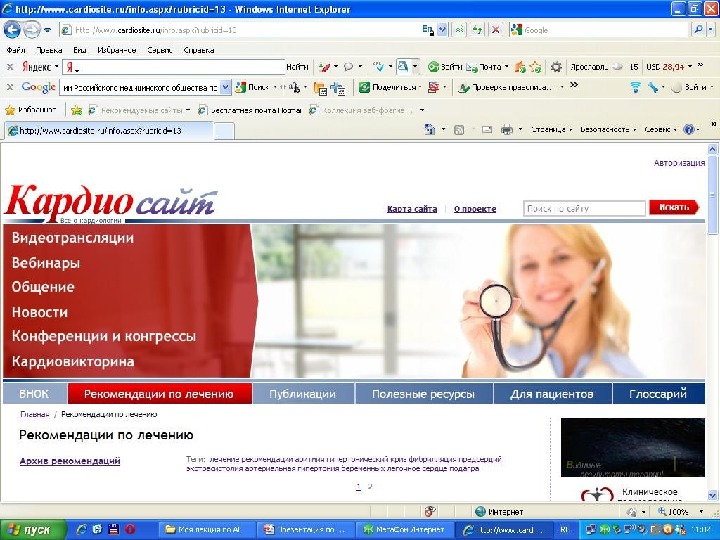
Task: Select the Для пациентов tab
Action: (552, 394)
